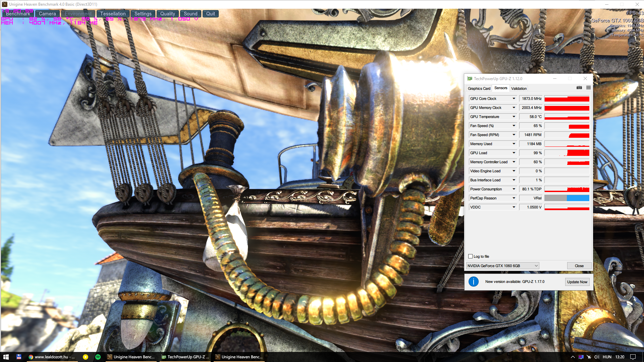Click the Power Consumption graph

pyautogui.click(x=567, y=189)
